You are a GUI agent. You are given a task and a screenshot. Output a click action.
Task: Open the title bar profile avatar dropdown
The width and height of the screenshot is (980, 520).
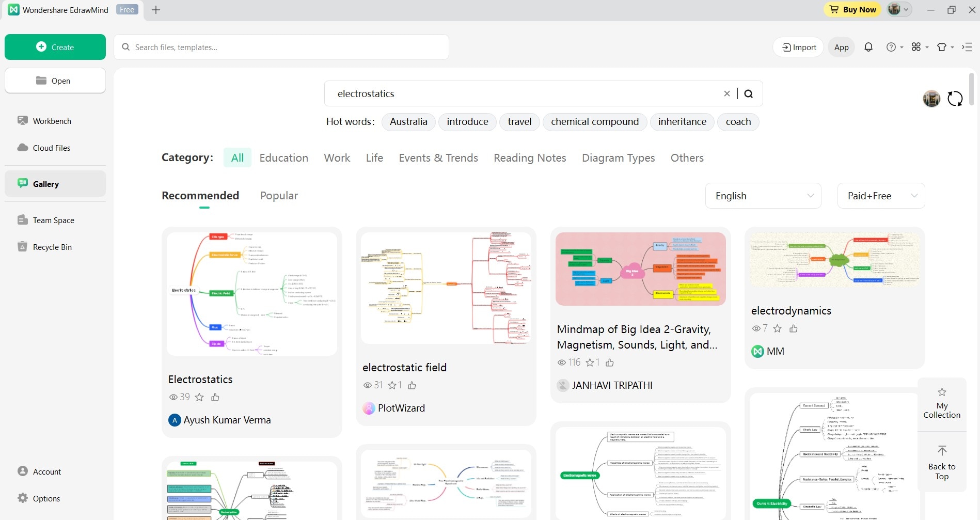click(899, 9)
